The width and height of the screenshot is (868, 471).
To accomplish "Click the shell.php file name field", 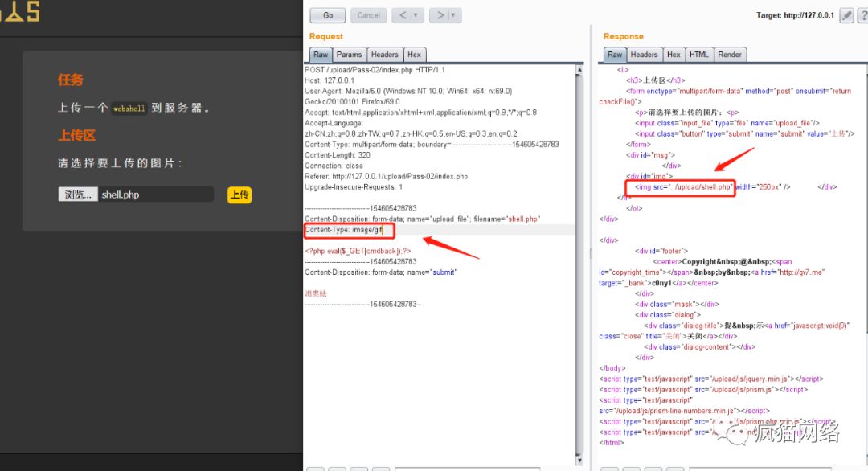I will (x=156, y=195).
